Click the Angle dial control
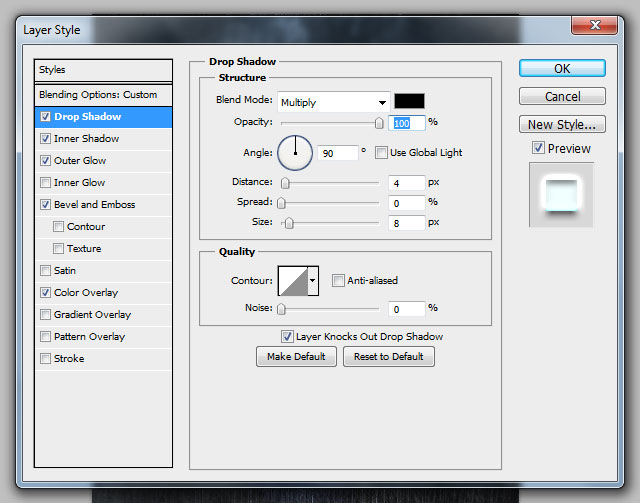640x503 pixels. tap(295, 153)
